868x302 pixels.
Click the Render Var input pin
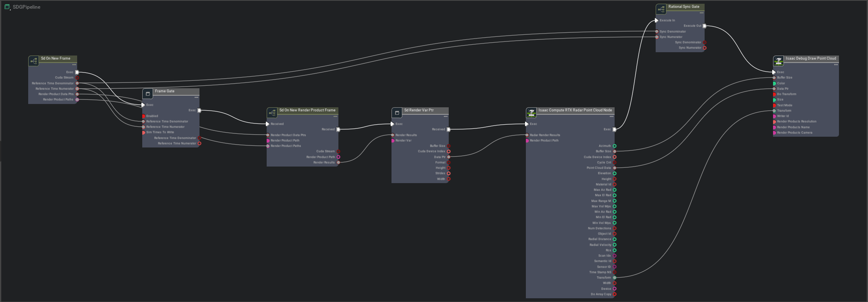(x=393, y=140)
